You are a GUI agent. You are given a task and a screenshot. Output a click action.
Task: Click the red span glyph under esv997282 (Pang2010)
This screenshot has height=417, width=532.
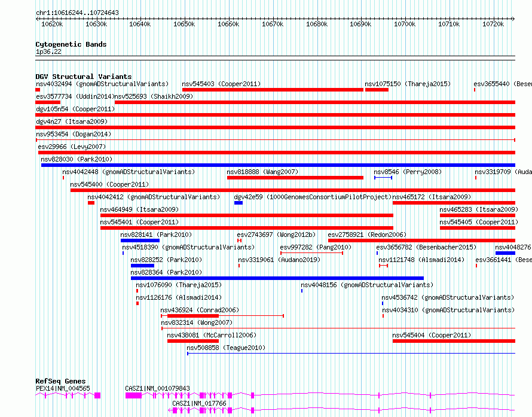[x=311, y=253]
